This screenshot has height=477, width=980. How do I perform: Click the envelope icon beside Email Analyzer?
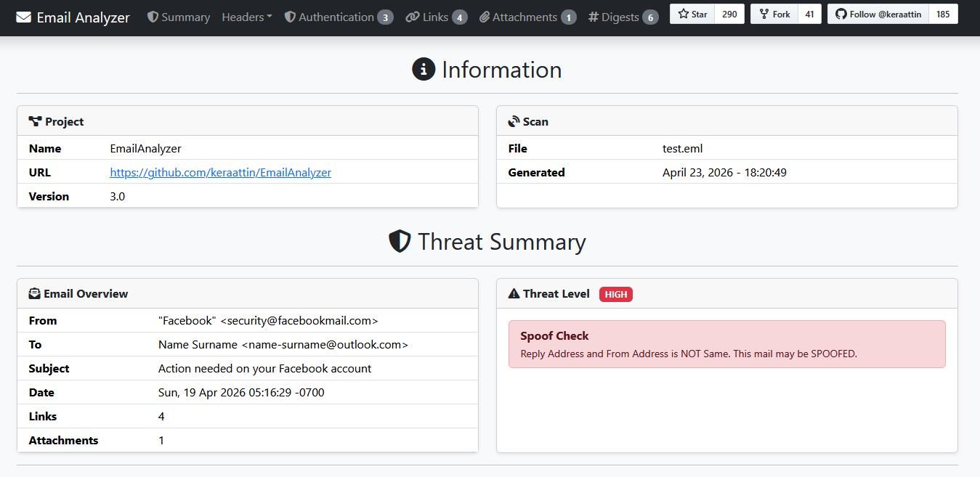click(24, 17)
